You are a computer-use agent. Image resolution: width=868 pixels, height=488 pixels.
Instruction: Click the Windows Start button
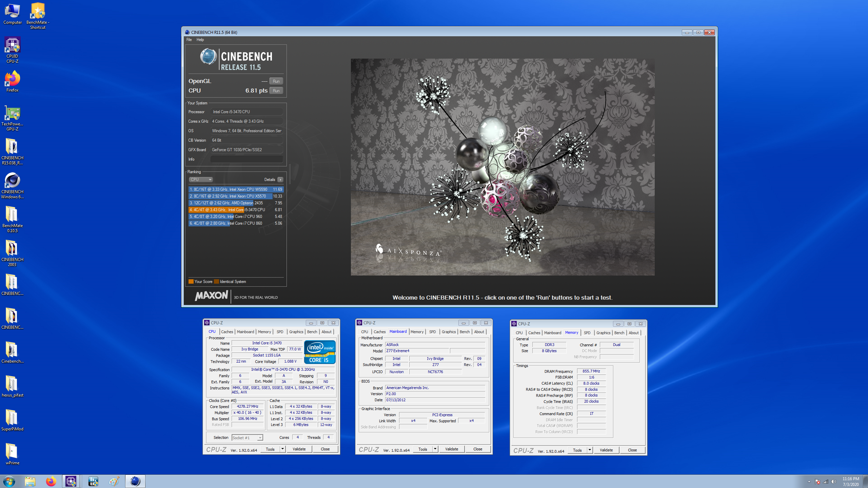pyautogui.click(x=9, y=481)
